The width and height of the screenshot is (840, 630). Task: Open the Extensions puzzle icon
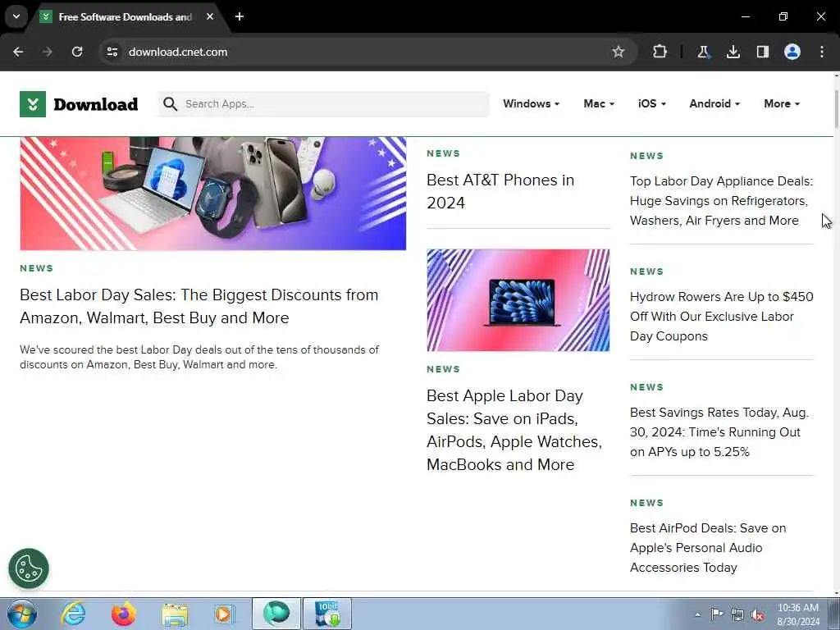[660, 52]
